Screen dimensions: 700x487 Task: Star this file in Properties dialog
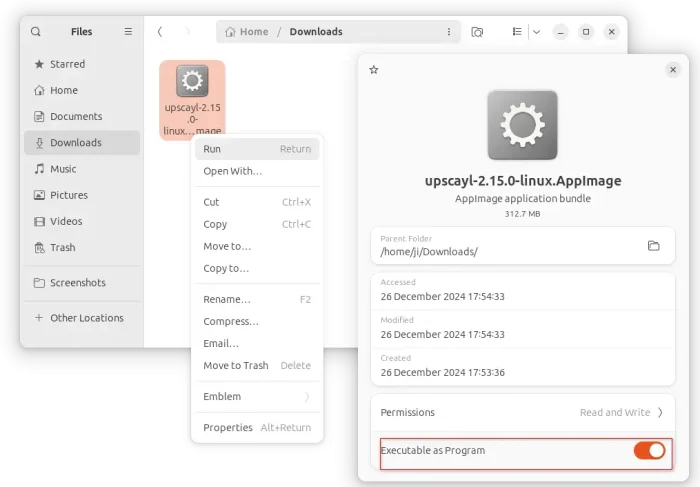point(374,70)
